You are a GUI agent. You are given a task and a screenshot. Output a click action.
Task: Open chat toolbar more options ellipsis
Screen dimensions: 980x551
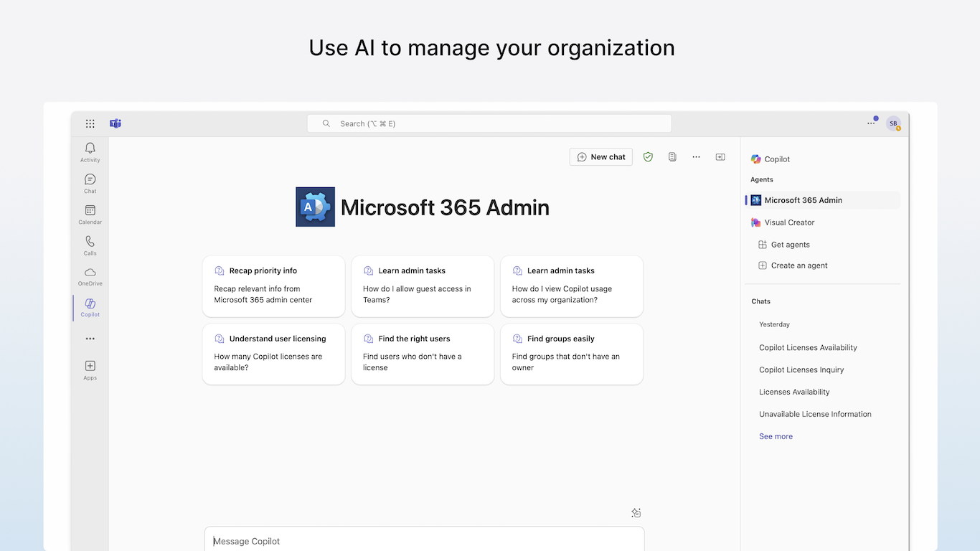click(x=696, y=157)
